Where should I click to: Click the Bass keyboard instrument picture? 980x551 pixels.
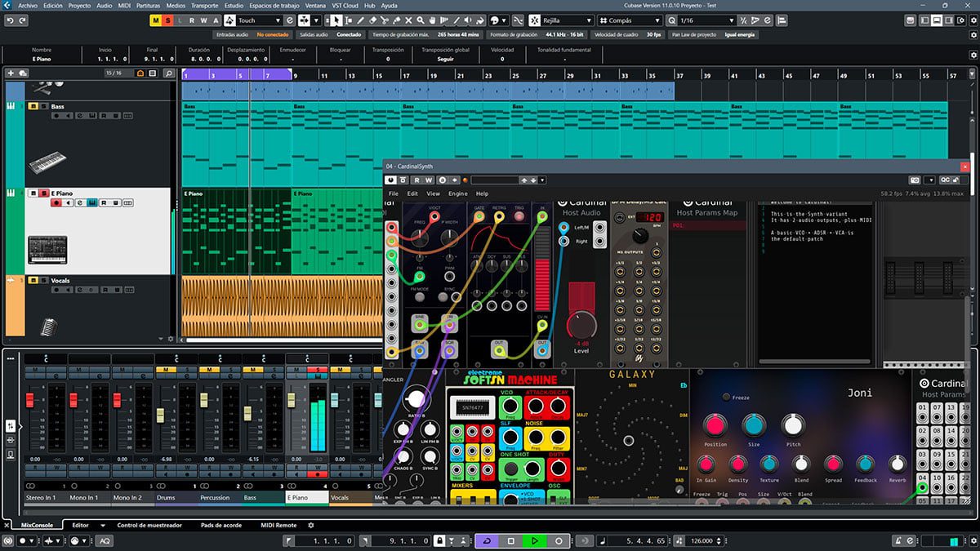pos(47,162)
